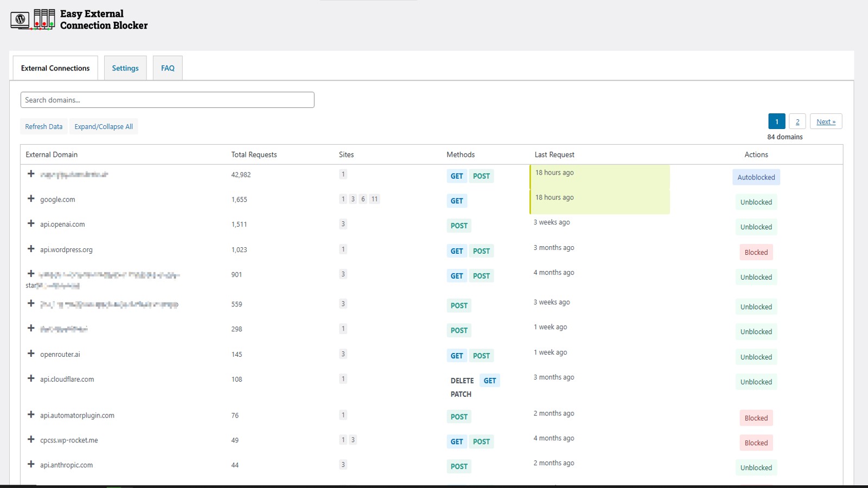Click the Easy External Connection Blocker logo

[x=79, y=20]
